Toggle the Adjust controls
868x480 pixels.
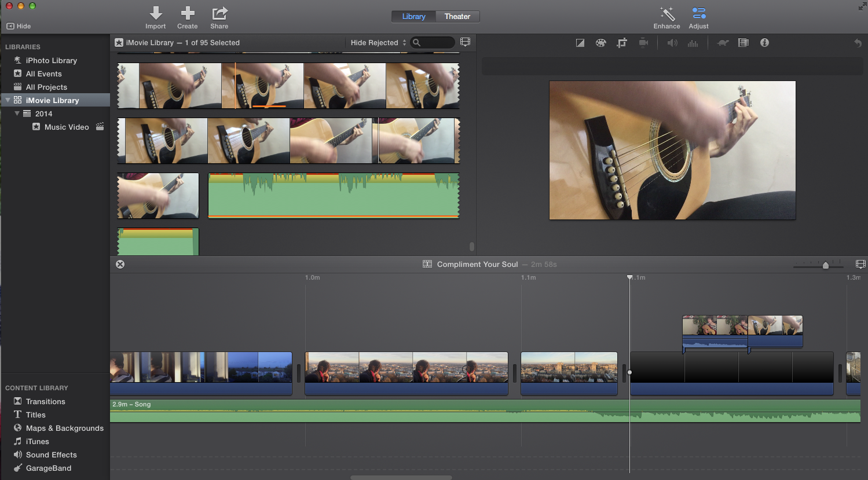(698, 18)
